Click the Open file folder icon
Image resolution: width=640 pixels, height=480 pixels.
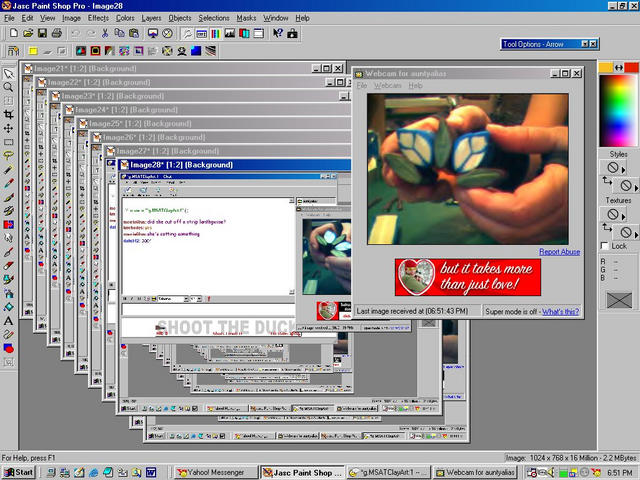click(x=28, y=33)
